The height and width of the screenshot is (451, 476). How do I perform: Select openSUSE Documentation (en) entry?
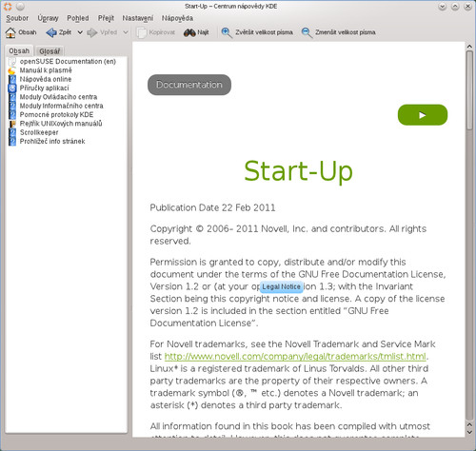68,62
